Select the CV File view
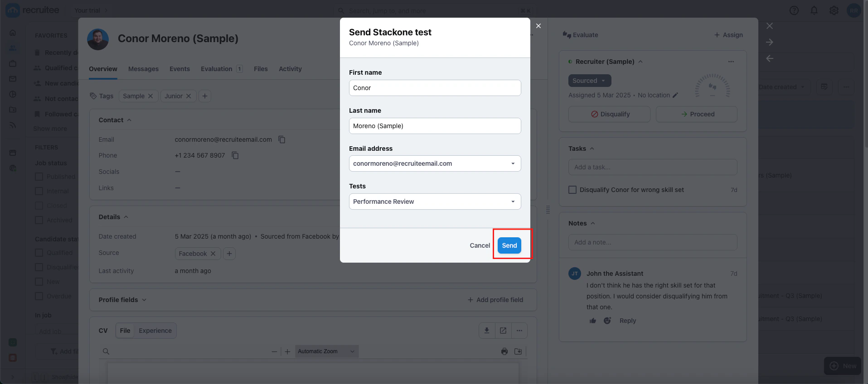Screen dimensions: 868x384 tap(125, 331)
